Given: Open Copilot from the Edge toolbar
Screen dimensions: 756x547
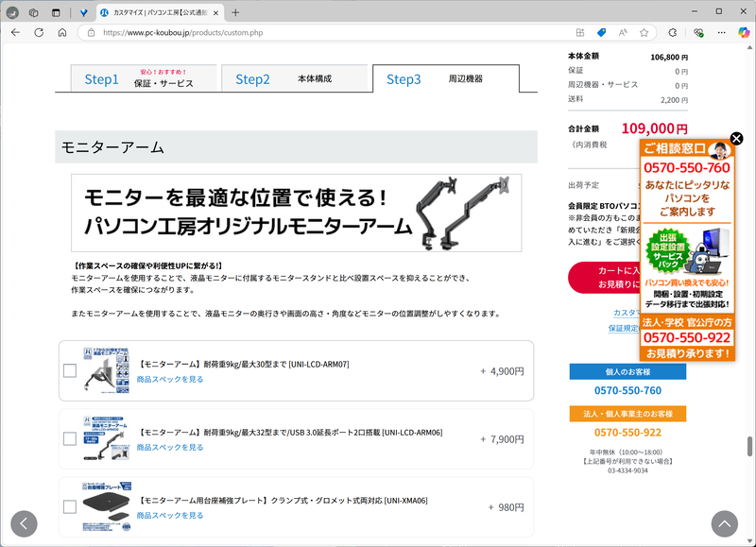Looking at the screenshot, I should point(742,31).
